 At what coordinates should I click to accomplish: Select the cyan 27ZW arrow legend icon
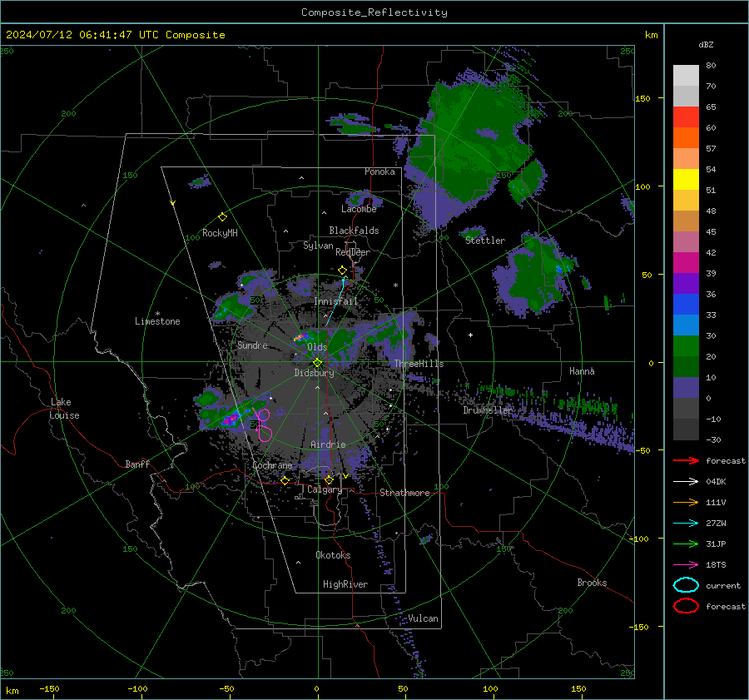pos(686,524)
